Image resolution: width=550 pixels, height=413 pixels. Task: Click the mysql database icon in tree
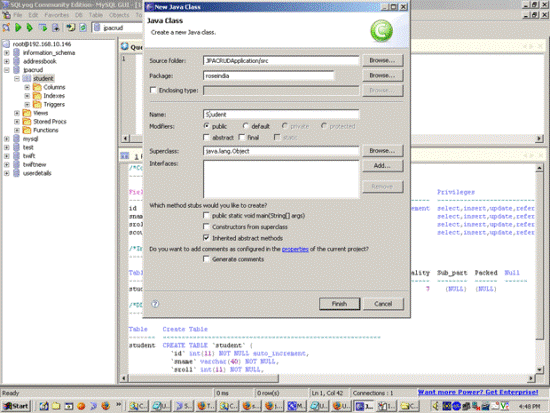(16, 139)
